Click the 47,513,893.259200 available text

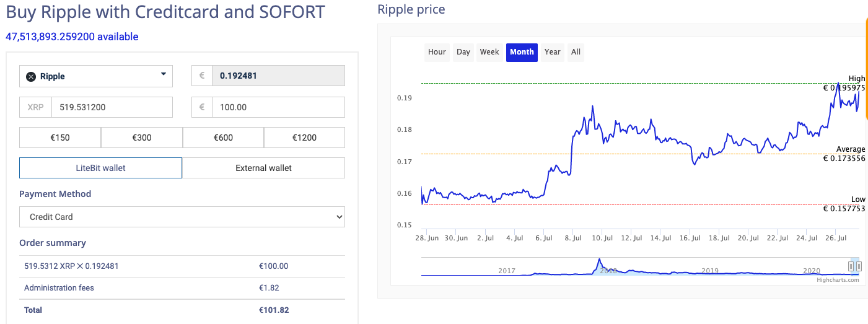[72, 37]
